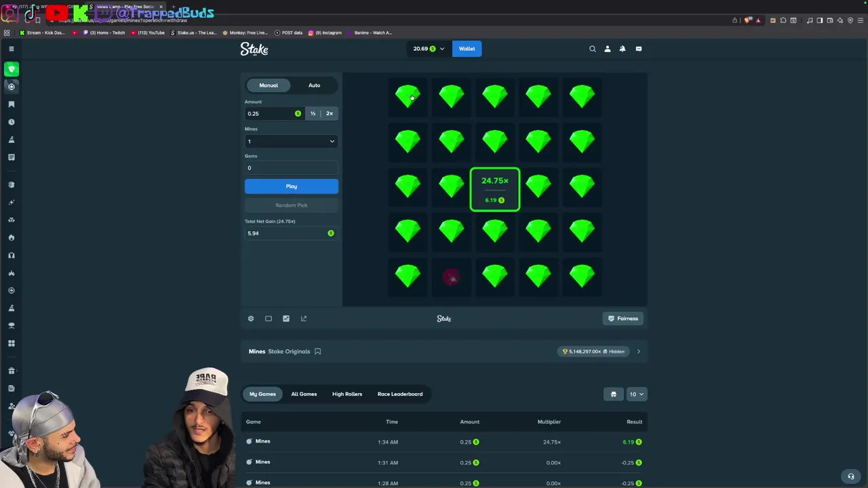Click the green shield icon in left sidebar
Screen dimensions: 868x488
12,69
